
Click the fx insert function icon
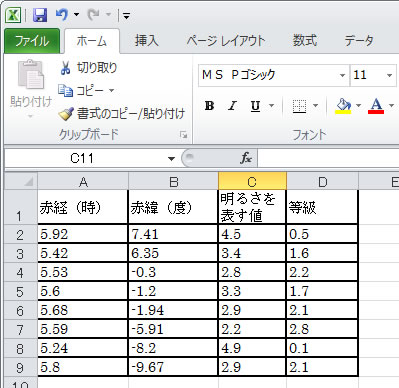click(246, 158)
